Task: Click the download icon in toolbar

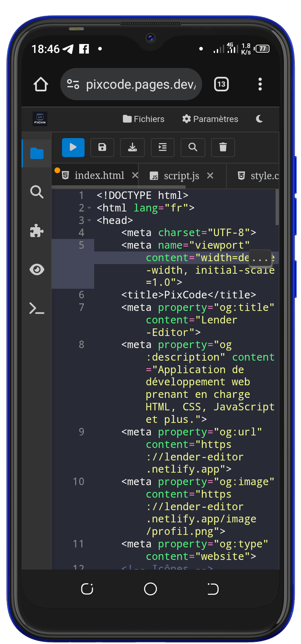Action: click(x=132, y=147)
